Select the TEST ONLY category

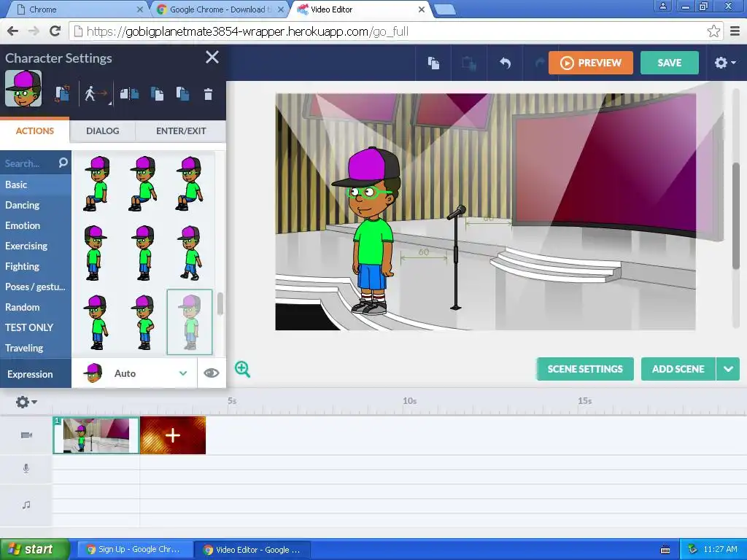36,327
